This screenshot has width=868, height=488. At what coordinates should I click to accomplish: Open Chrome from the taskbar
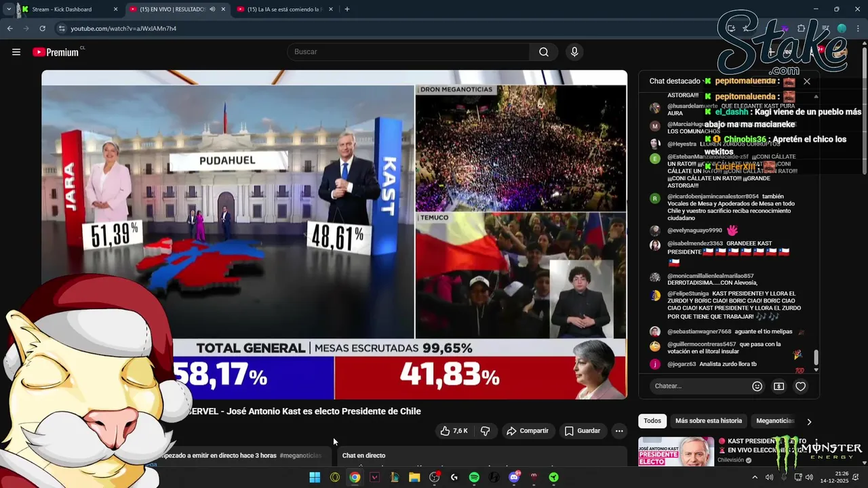coord(355,477)
